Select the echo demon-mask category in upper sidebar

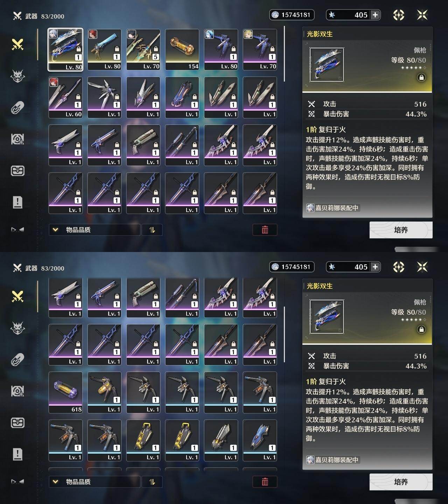pos(17,76)
